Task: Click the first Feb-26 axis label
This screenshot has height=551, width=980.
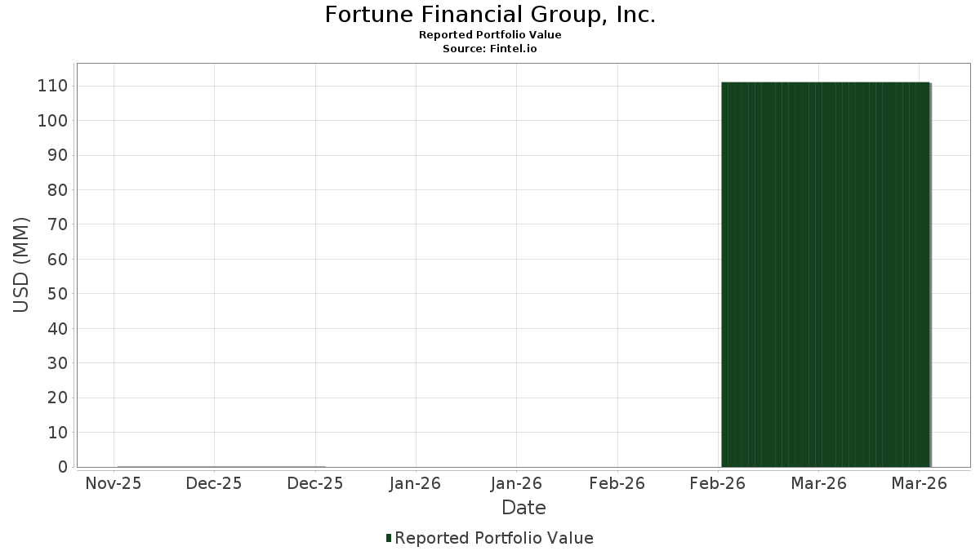Action: 617,483
